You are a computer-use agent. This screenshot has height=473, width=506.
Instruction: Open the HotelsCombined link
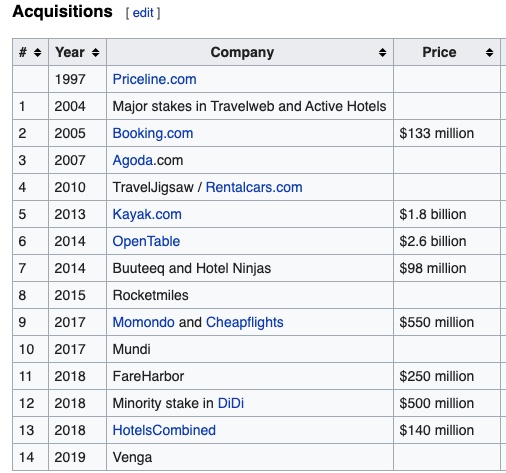(164, 430)
